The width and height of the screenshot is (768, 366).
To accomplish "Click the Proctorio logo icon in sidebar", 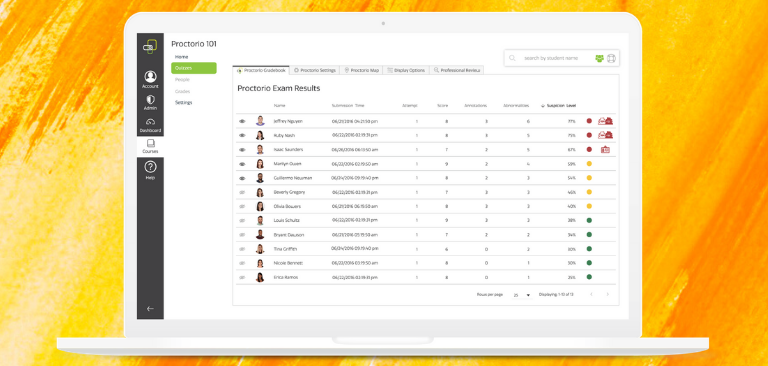I will [150, 47].
